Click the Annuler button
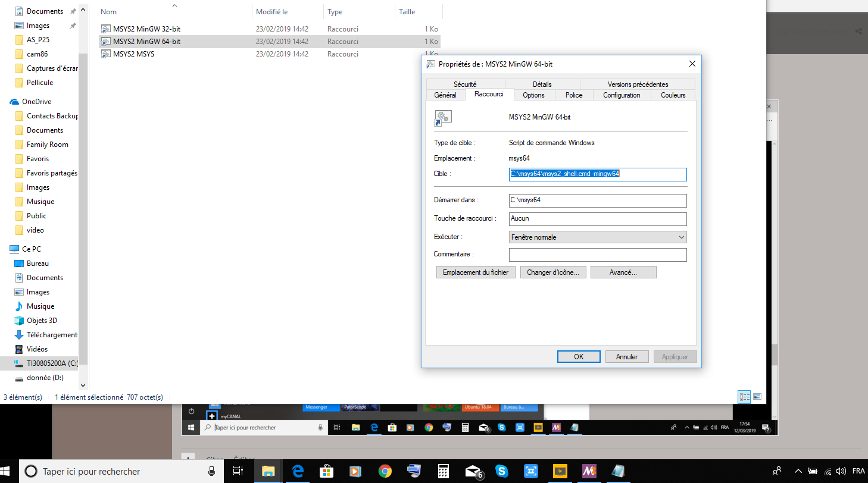This screenshot has height=483, width=868. (x=627, y=357)
